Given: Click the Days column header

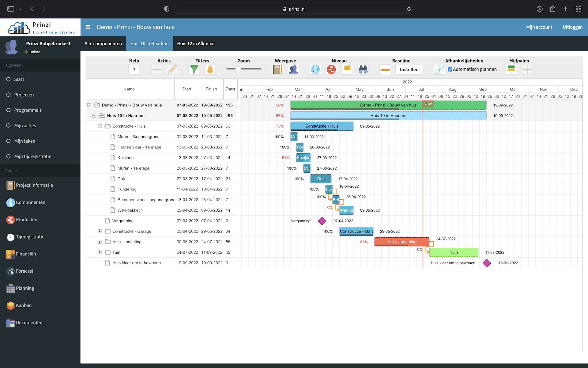Looking at the screenshot, I should (x=230, y=89).
